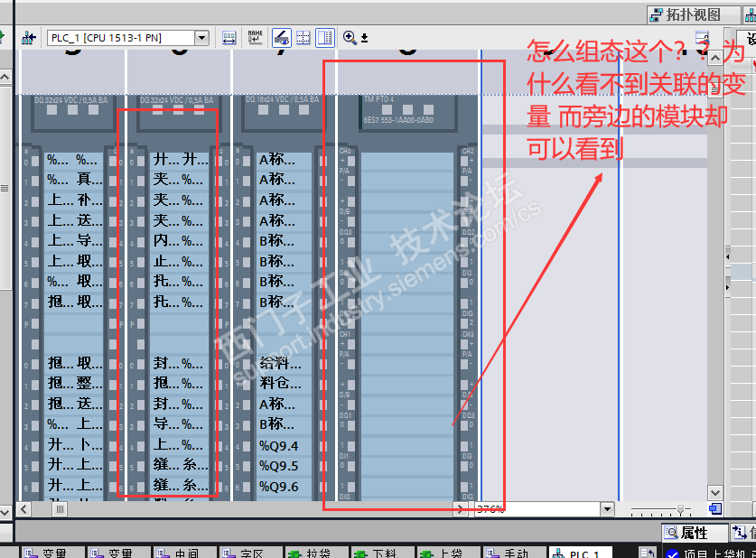The width and height of the screenshot is (756, 558).
Task: Click the left panel scroll up arrow
Action: click(5, 77)
